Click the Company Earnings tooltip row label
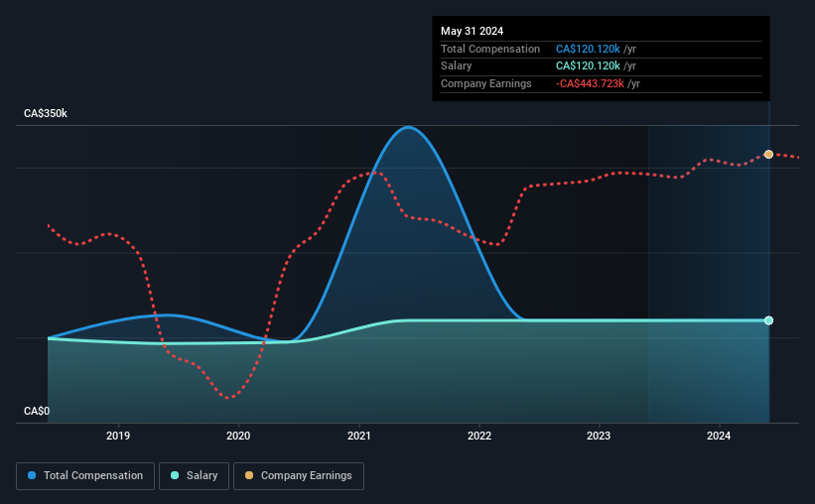The height and width of the screenshot is (504, 815). pyautogui.click(x=486, y=83)
